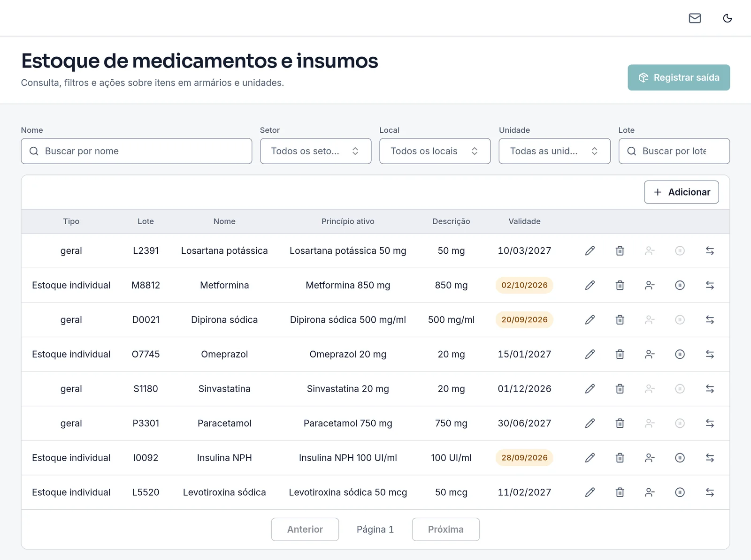Transfer the Insulina NPH stock

pyautogui.click(x=710, y=458)
